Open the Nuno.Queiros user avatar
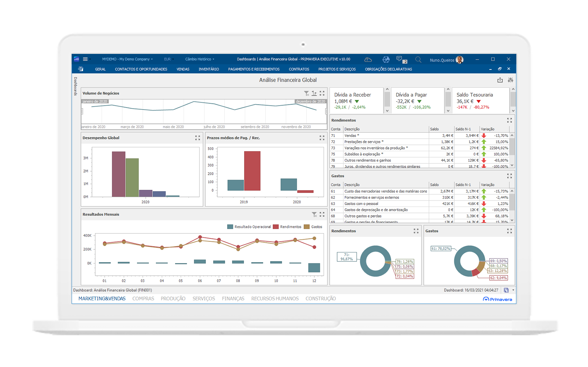The height and width of the screenshot is (367, 588). click(460, 60)
